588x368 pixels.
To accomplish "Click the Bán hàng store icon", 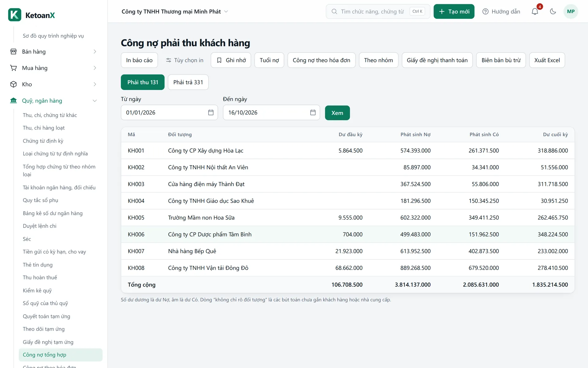I will 13,52.
